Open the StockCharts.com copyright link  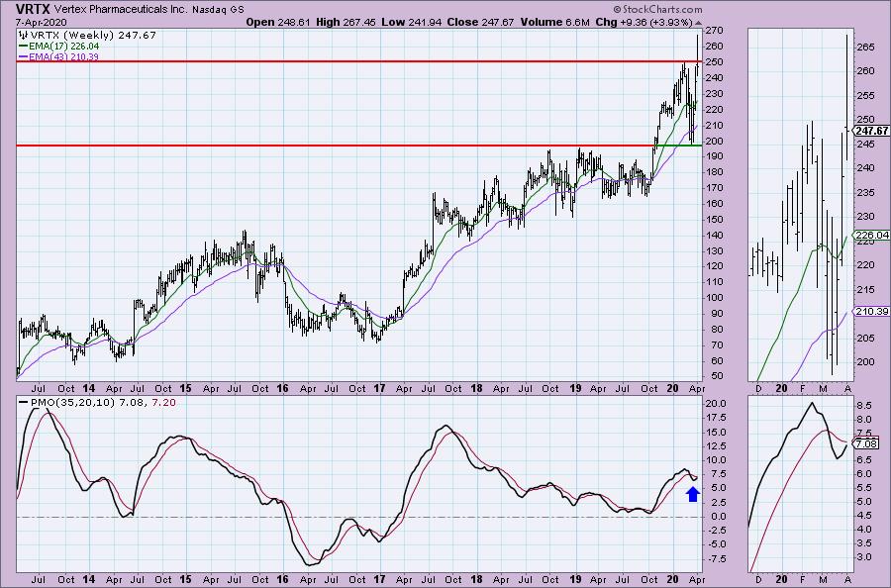click(657, 9)
